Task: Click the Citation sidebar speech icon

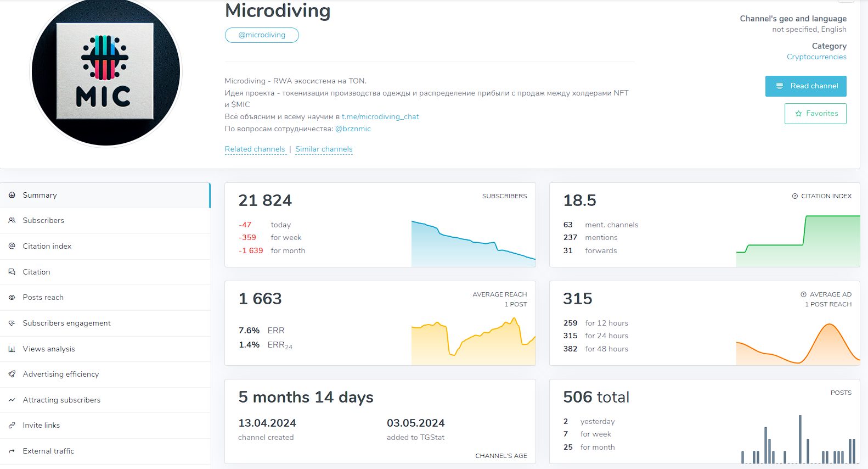Action: tap(12, 272)
